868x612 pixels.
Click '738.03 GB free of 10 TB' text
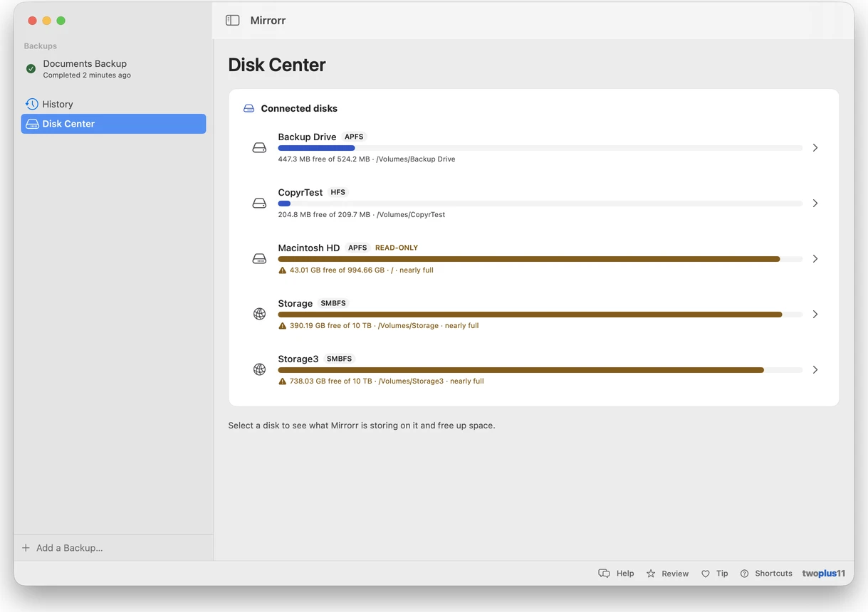pos(330,381)
